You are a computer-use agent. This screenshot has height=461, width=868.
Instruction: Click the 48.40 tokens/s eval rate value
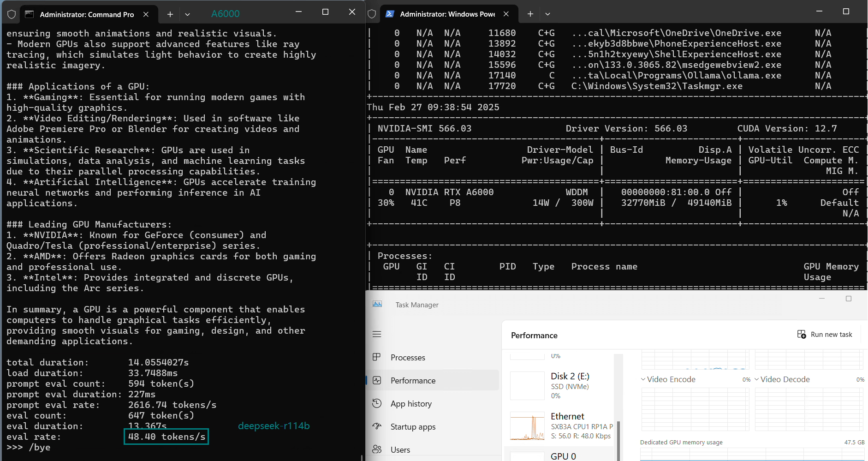tap(166, 437)
